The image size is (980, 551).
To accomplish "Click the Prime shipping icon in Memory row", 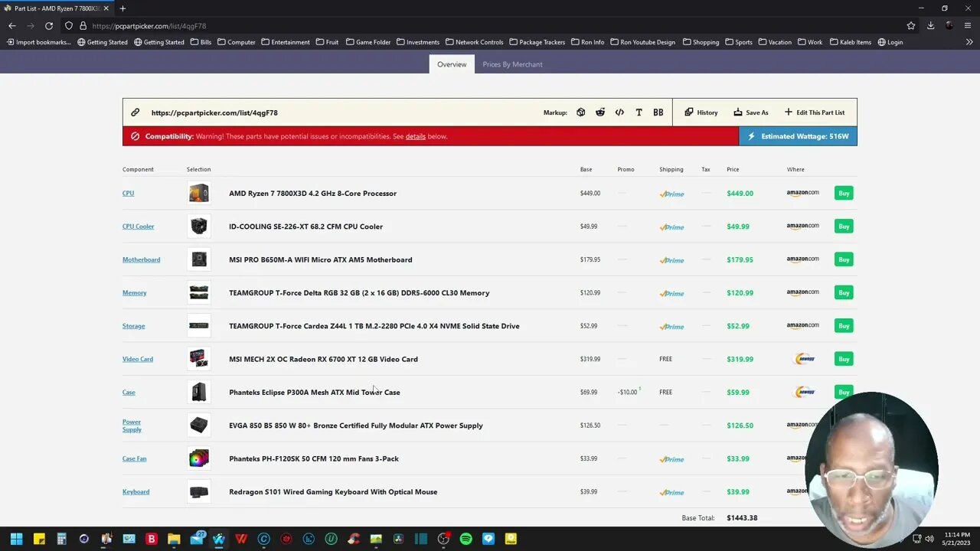I will [x=671, y=293].
